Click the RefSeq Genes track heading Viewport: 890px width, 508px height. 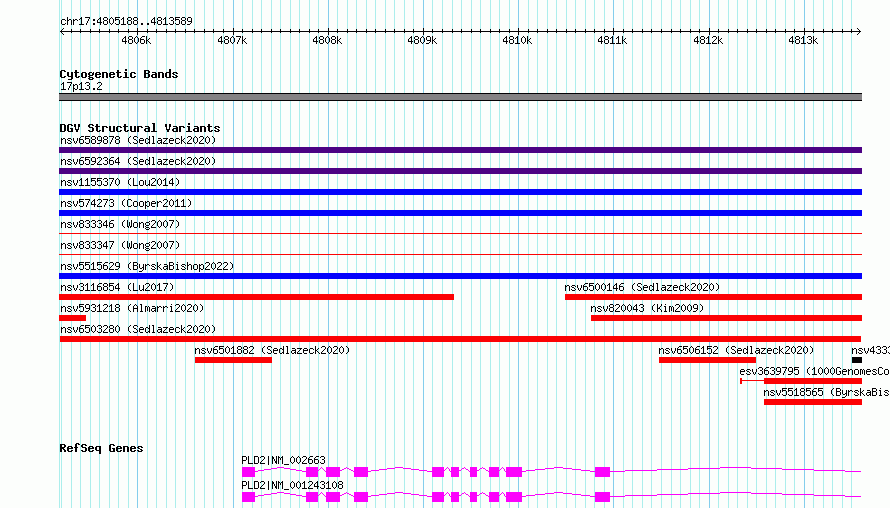coord(101,448)
